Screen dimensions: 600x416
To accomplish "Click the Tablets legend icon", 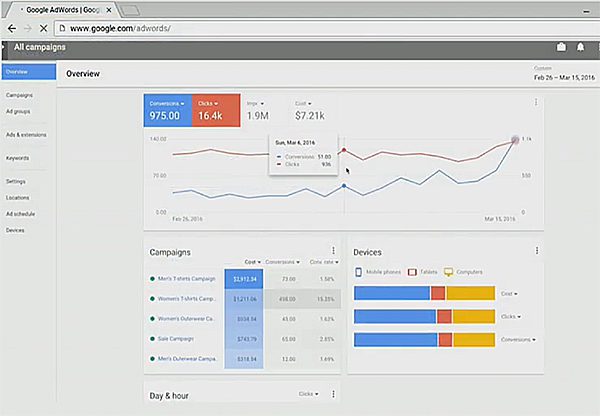I will (x=412, y=272).
